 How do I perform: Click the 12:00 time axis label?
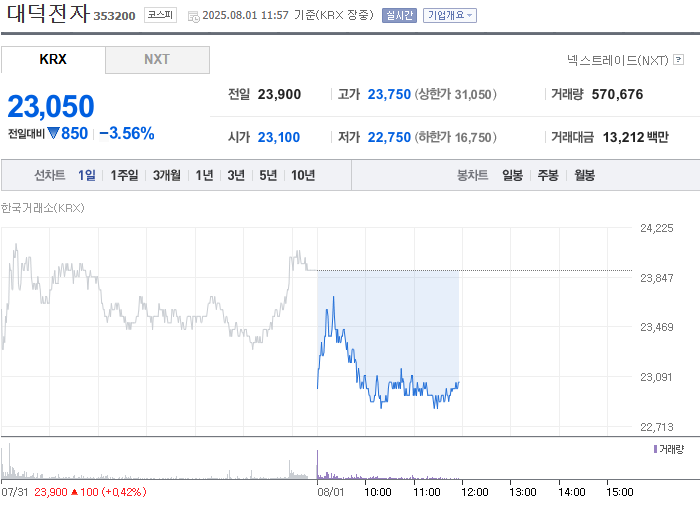coord(475,492)
